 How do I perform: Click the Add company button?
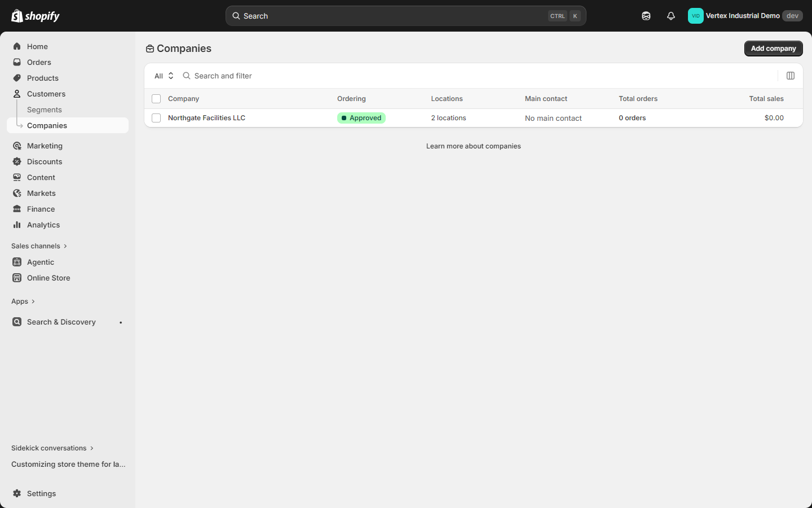point(774,49)
